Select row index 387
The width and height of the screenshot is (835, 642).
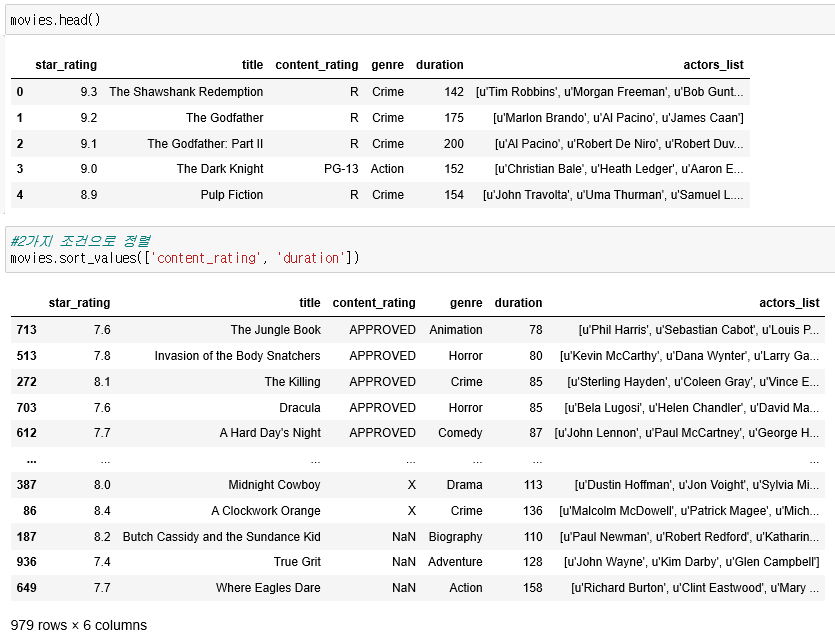pos(27,484)
